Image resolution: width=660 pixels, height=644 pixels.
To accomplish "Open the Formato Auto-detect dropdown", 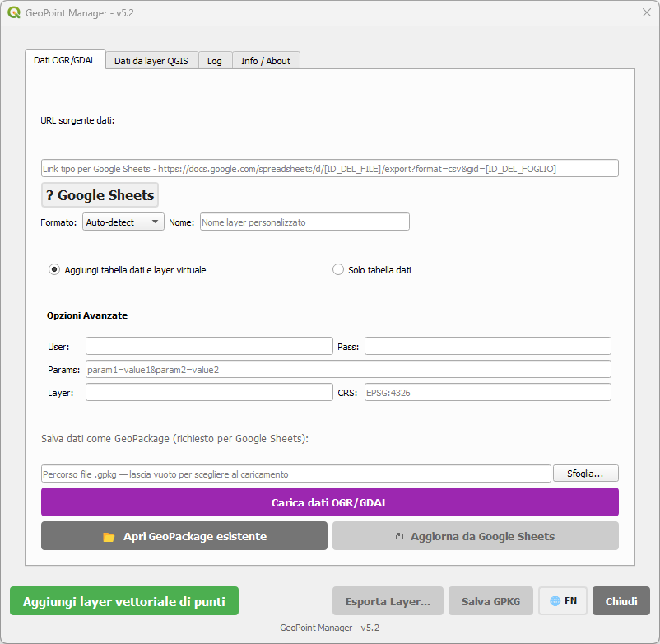I will [x=123, y=222].
